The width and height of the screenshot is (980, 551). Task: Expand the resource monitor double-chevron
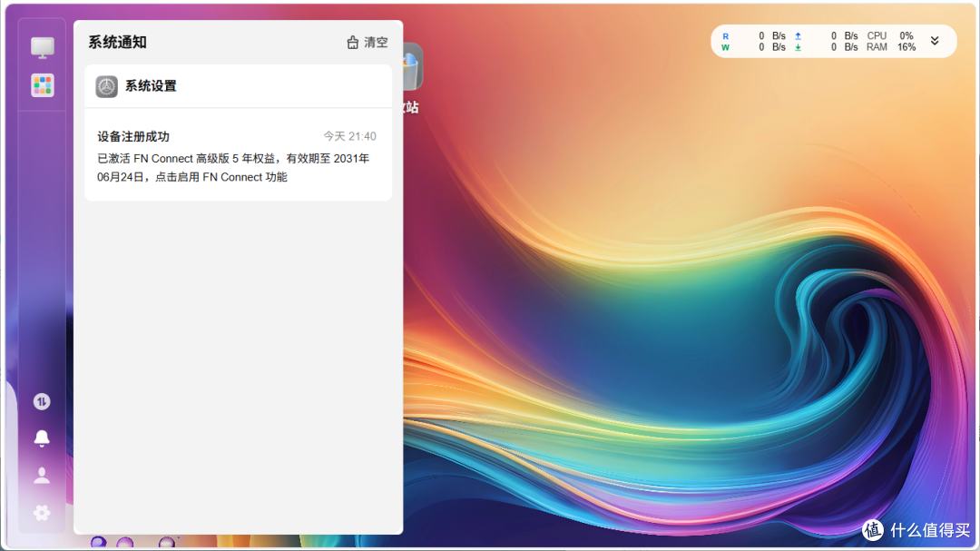(x=935, y=41)
